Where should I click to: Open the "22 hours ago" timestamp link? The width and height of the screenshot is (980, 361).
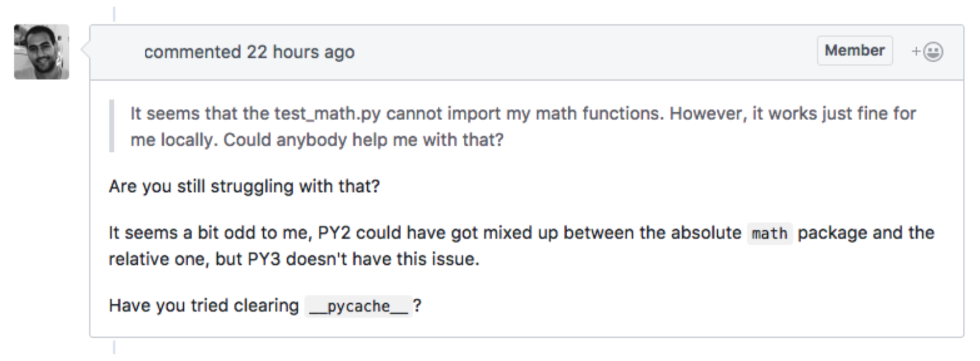tap(301, 52)
